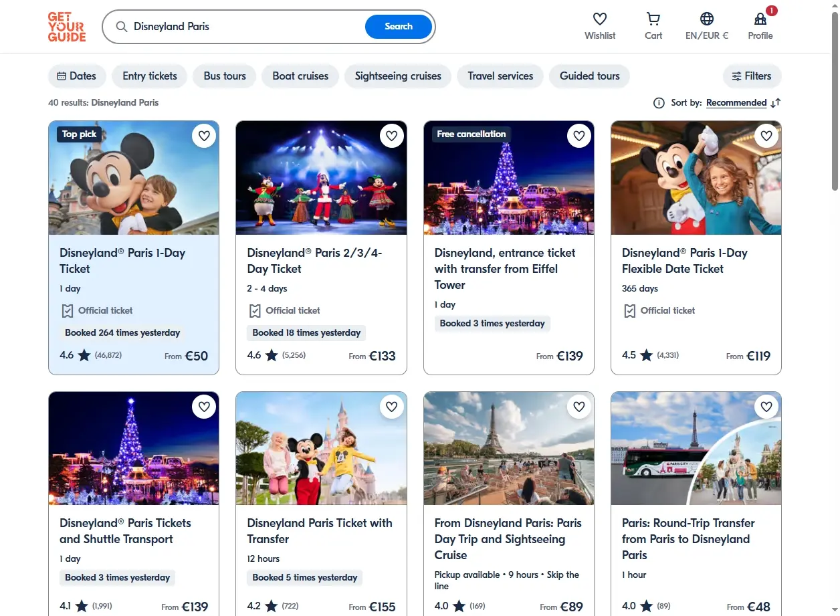Click the sort order arrows icon

coord(776,103)
